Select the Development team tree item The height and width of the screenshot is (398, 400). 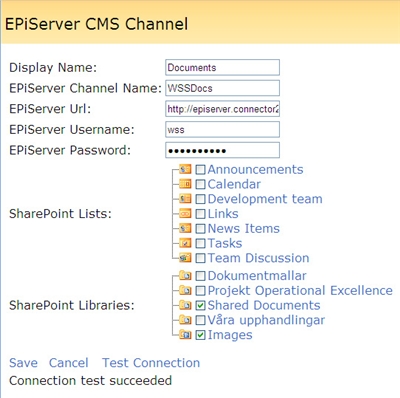tap(265, 199)
